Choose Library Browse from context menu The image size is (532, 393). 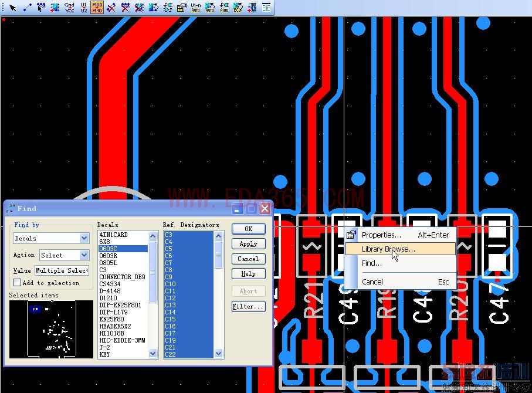click(388, 249)
